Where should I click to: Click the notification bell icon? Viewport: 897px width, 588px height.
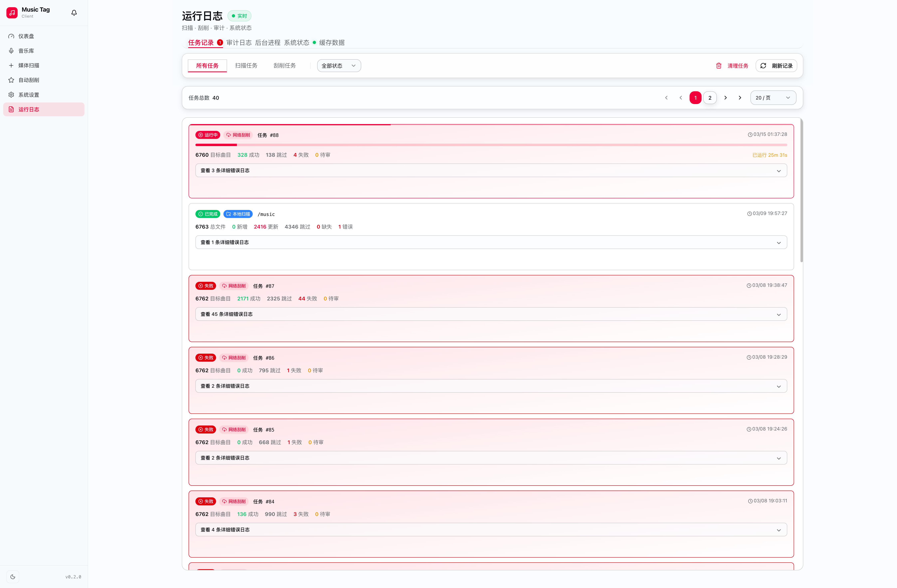tap(74, 13)
